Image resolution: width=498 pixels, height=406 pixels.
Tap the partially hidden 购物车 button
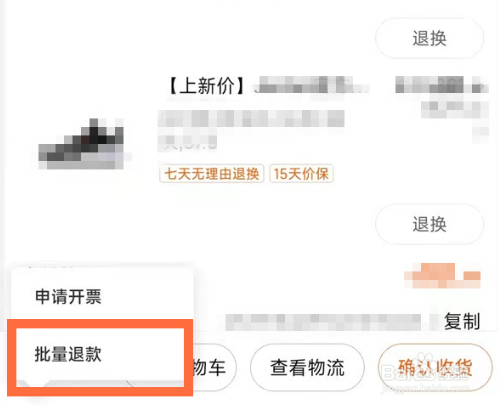click(x=214, y=367)
